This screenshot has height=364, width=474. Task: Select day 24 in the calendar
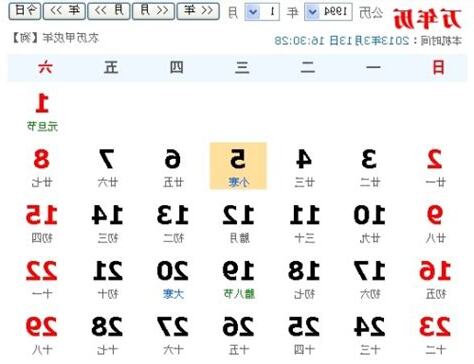pos(369,335)
